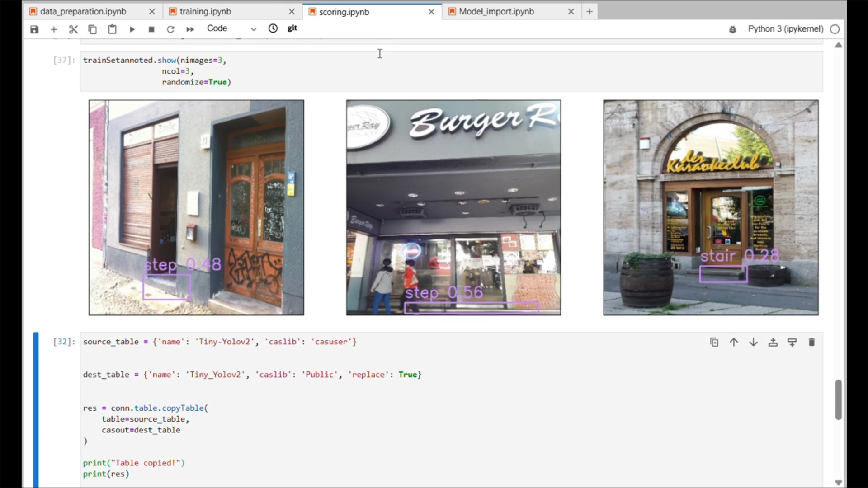
Task: Insert a new cell with the plus icon
Action: (x=54, y=29)
